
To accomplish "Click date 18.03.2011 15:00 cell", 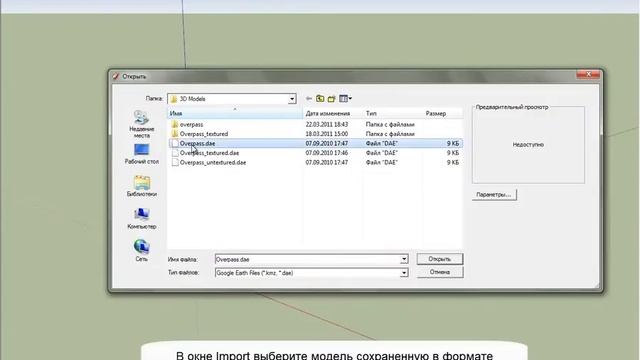I will point(327,134).
